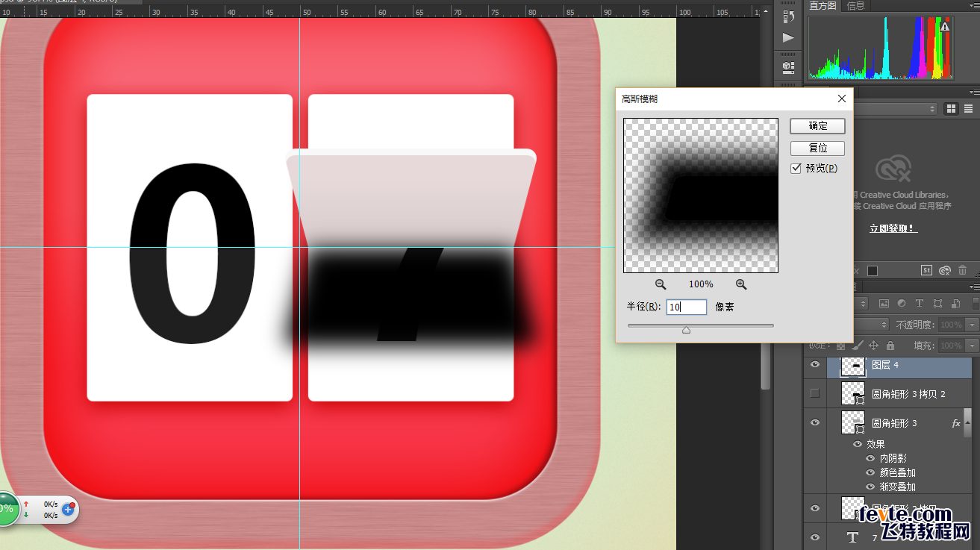980x550 pixels.
Task: Zoom out the Gaussian blur preview
Action: 661,284
